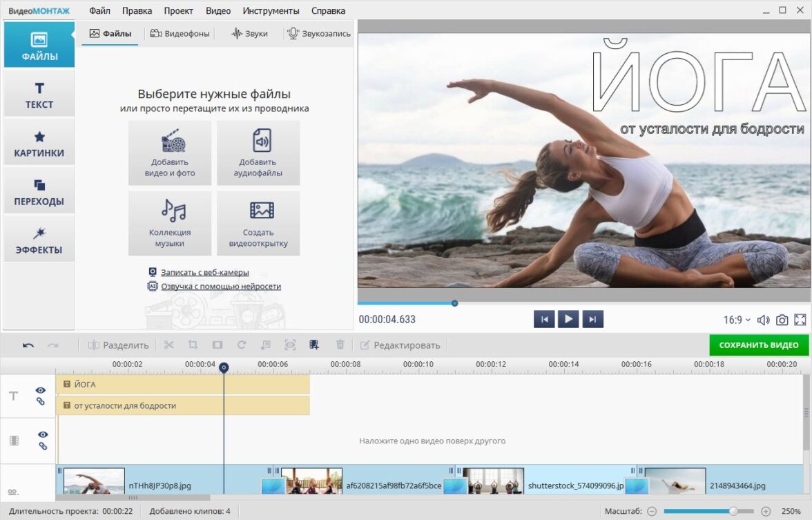Take a snapshot with the camera icon
812x520 pixels.
point(782,320)
